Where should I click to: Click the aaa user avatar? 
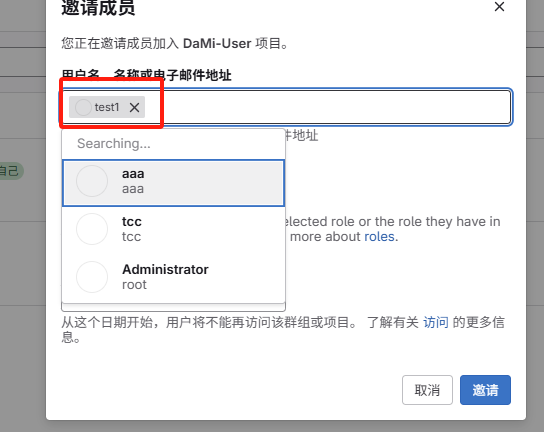92,181
